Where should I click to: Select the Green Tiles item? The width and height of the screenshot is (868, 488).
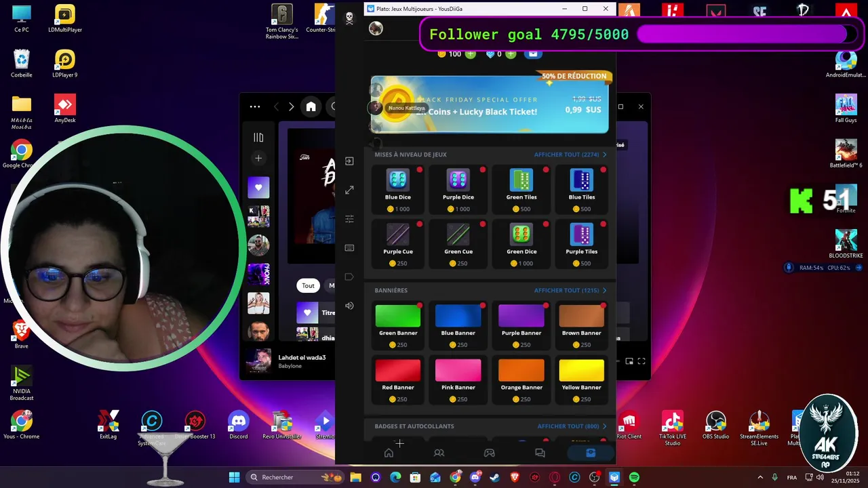coord(521,190)
